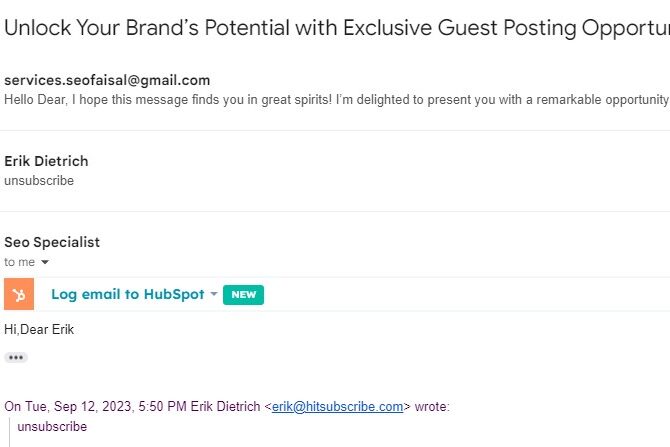Click the vertical bar beside quoted unsubscribe
Viewport: 670px width, 447px height.
(9, 427)
